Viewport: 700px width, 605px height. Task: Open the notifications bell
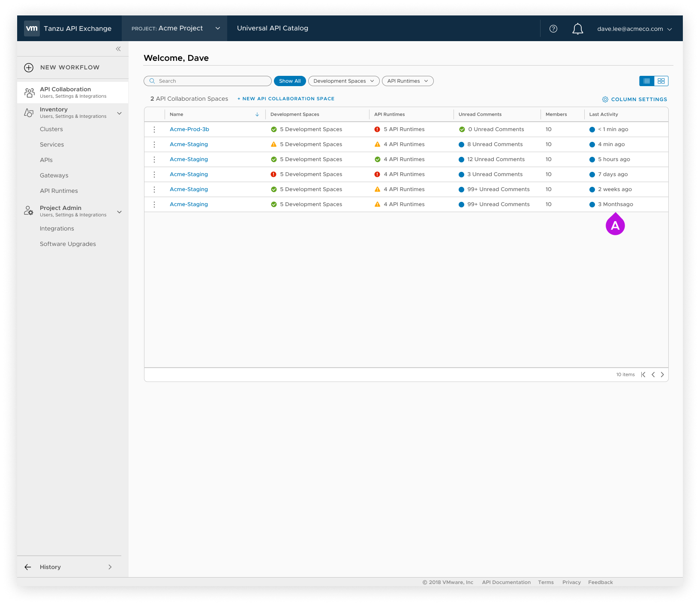(x=578, y=29)
